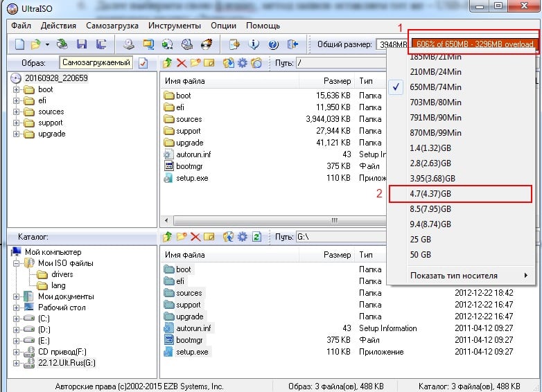
Task: Toggle the checkbox icon beside Самозагружаемый
Action: pyautogui.click(x=143, y=63)
